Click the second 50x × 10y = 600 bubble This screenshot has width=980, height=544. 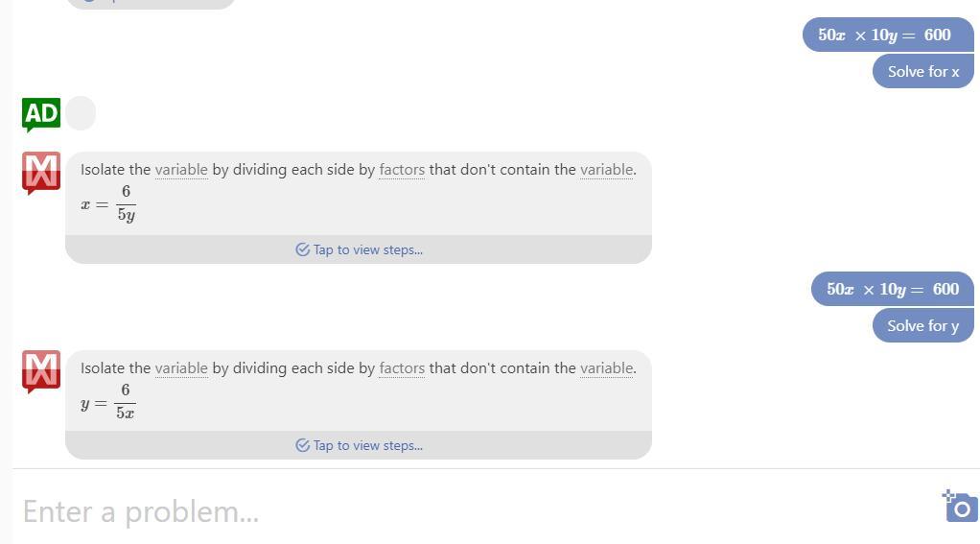[893, 289]
